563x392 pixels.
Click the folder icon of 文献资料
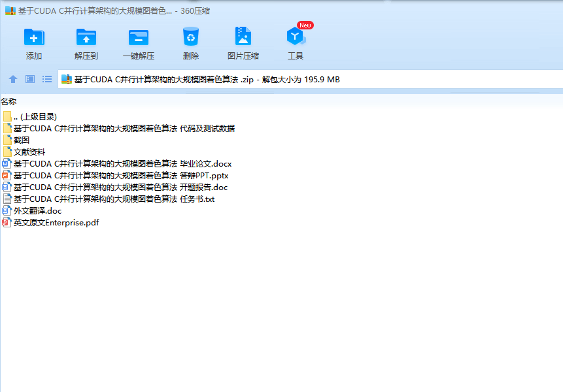pos(7,152)
